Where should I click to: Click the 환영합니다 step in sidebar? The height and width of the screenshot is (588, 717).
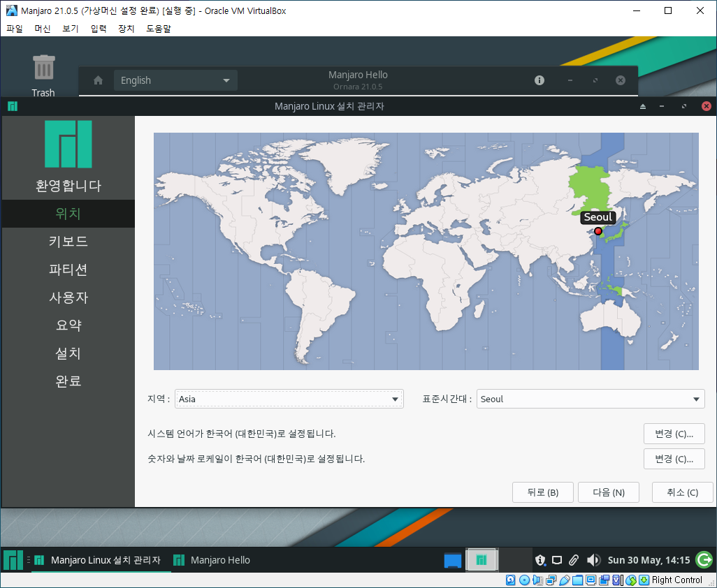tap(68, 186)
